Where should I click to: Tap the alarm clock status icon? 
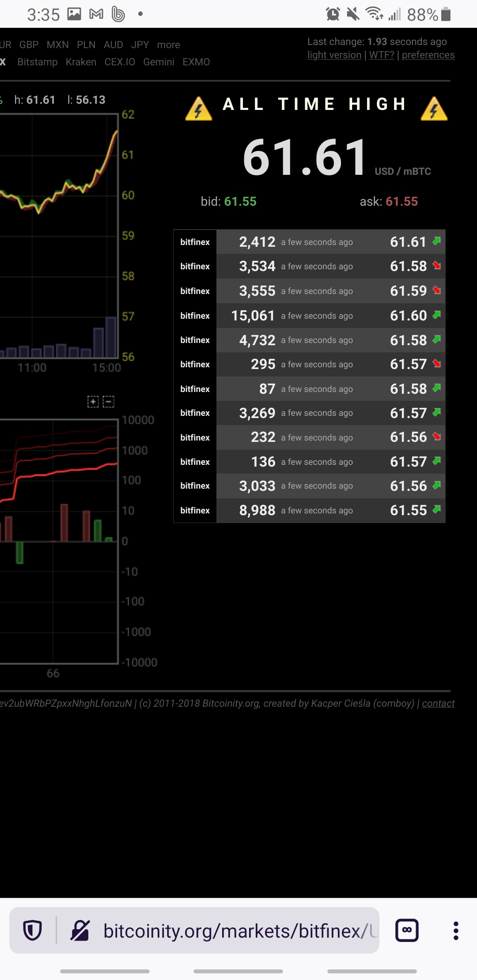coord(333,15)
